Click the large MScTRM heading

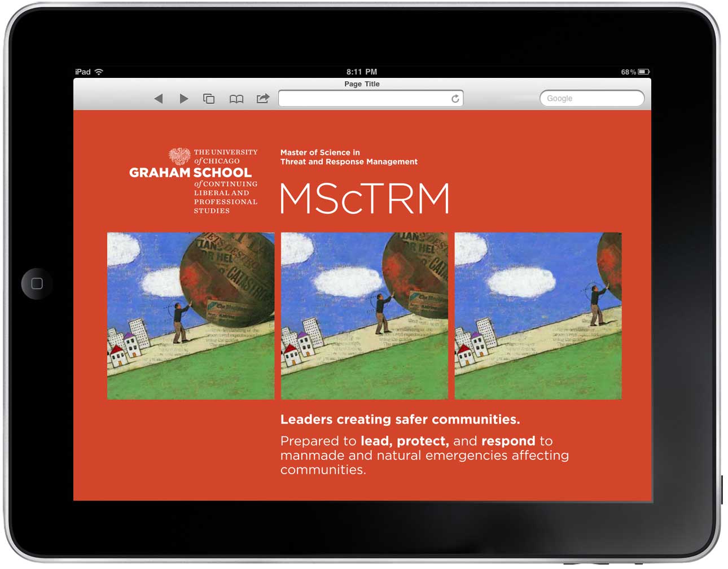(x=365, y=199)
